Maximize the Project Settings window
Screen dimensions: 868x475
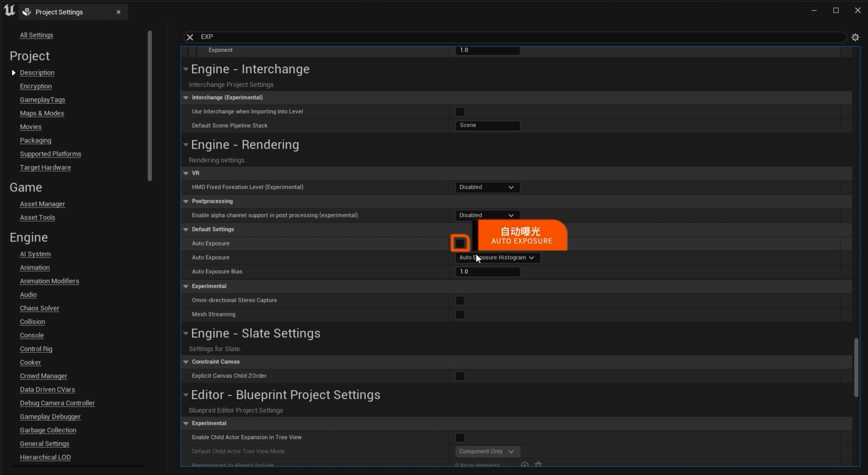(x=836, y=10)
